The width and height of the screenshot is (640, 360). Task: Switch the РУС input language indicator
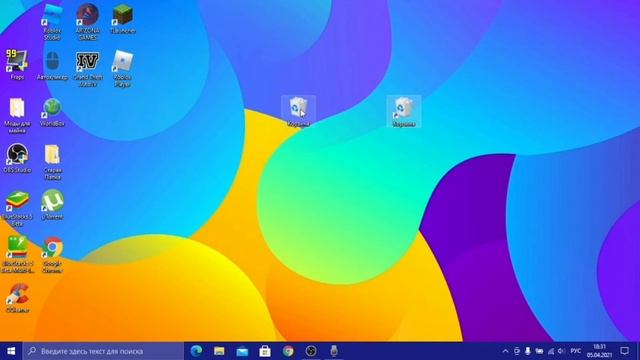coord(576,351)
